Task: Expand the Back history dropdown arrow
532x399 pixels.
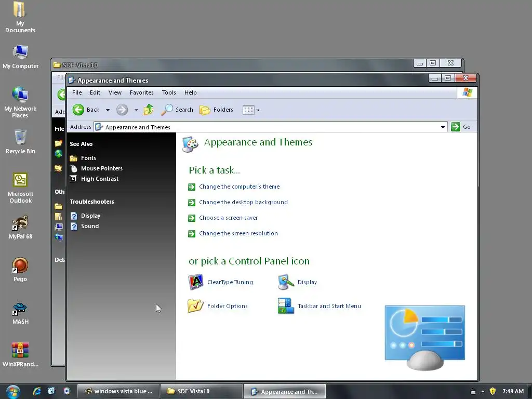Action: pyautogui.click(x=108, y=110)
